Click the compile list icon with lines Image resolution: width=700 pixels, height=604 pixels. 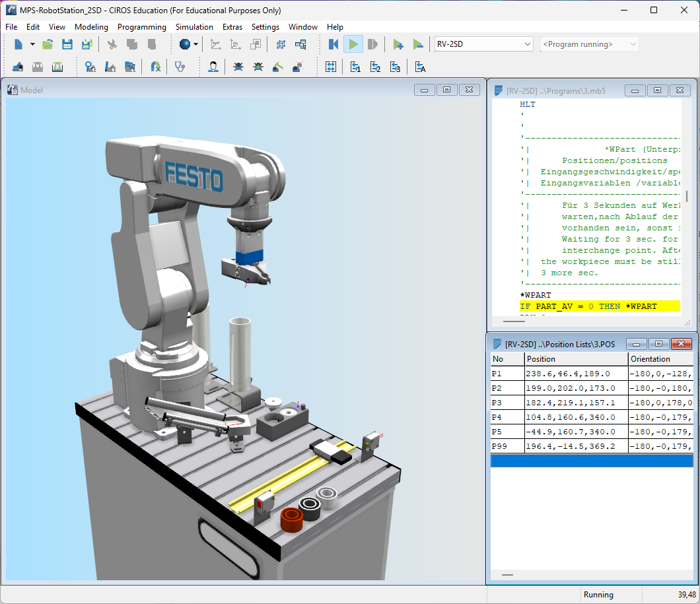(x=297, y=67)
